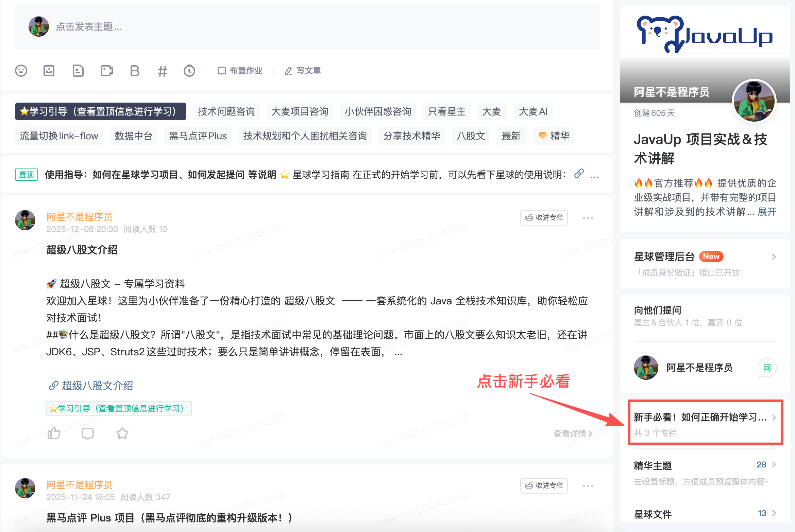Image resolution: width=795 pixels, height=532 pixels.
Task: Attach a document with the file icon
Action: [78, 71]
